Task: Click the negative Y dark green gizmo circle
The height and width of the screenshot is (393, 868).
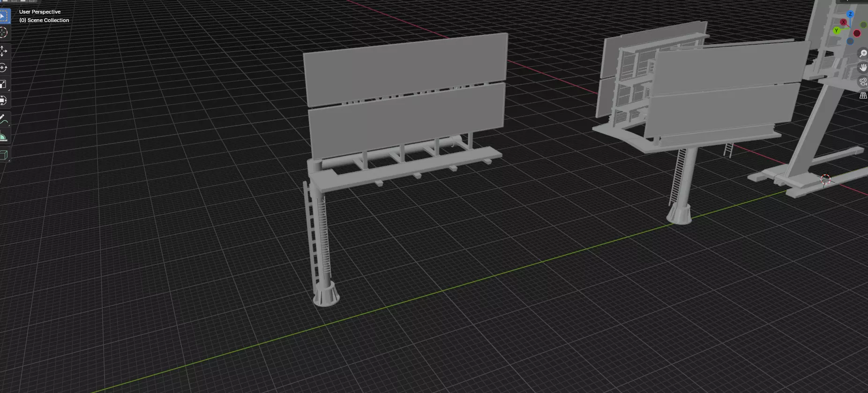Action: tap(864, 24)
